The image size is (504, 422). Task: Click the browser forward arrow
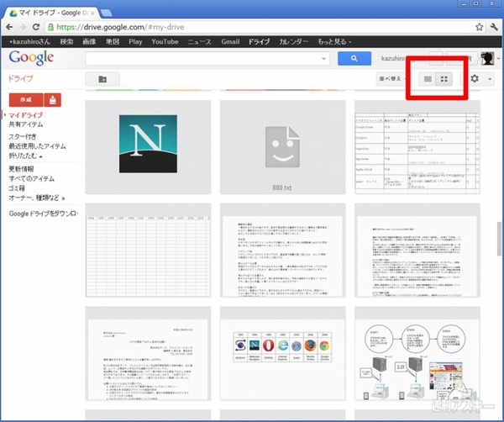(x=23, y=27)
